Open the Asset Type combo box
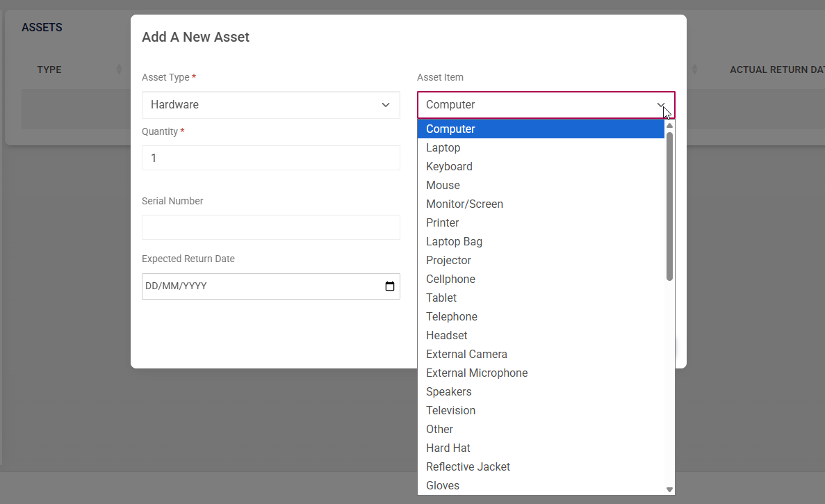 click(270, 105)
